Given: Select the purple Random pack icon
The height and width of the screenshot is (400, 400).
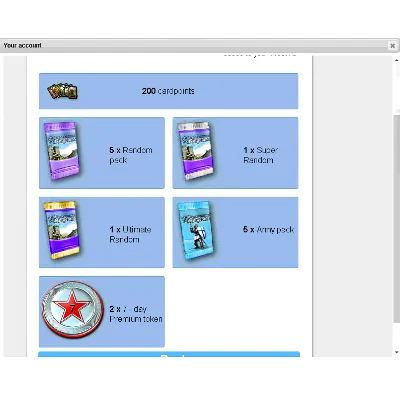Looking at the screenshot, I should point(63,151).
